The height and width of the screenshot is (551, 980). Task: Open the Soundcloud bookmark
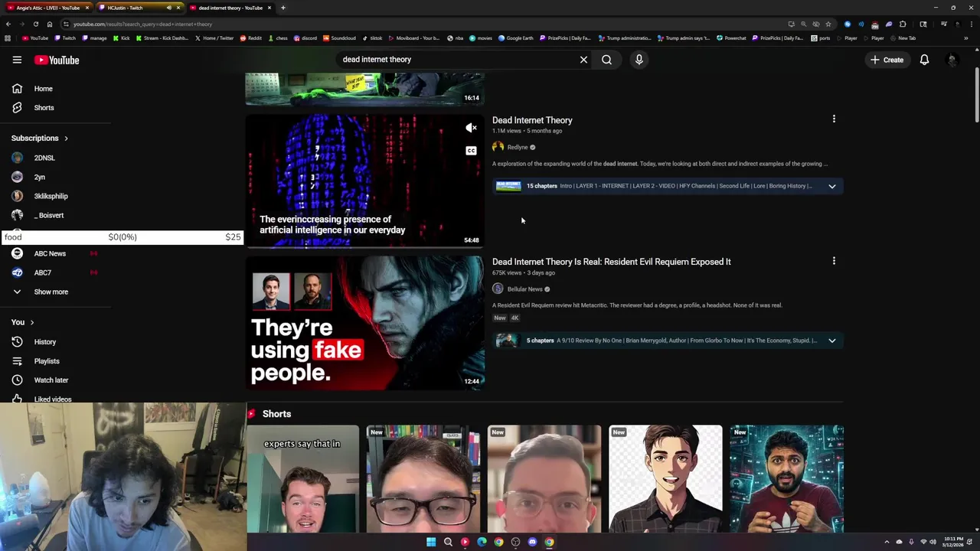click(339, 38)
